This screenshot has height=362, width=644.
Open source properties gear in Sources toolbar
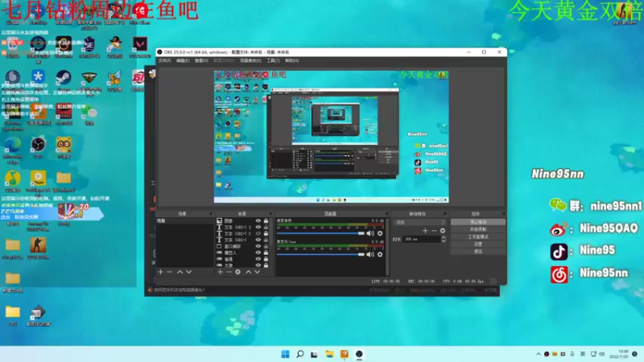[x=237, y=272]
